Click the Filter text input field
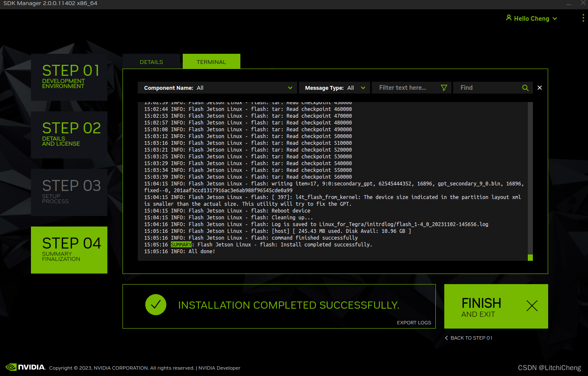588x376 pixels. coord(403,88)
